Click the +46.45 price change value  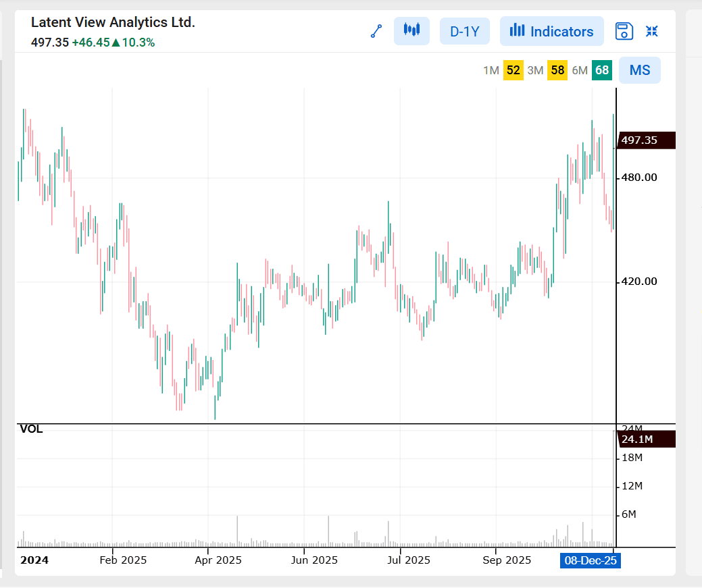(91, 43)
